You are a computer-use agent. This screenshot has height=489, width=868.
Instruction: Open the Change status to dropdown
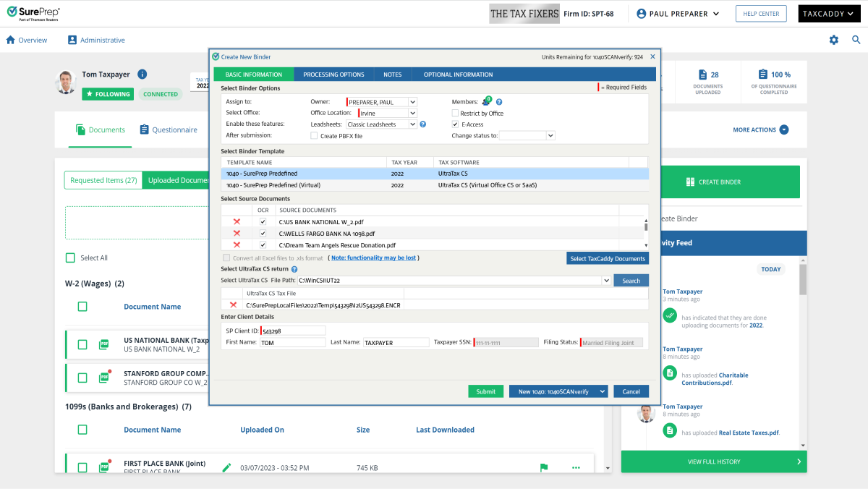point(550,135)
